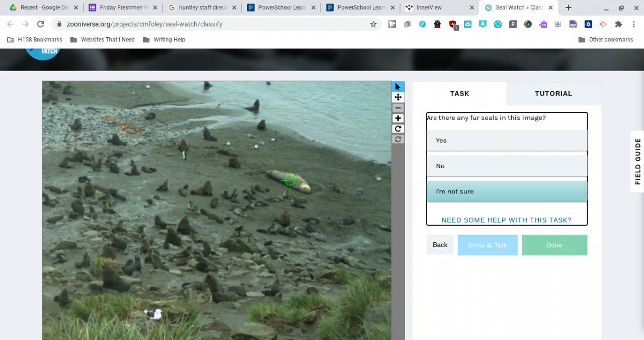View the site lock info icon

pyautogui.click(x=59, y=24)
